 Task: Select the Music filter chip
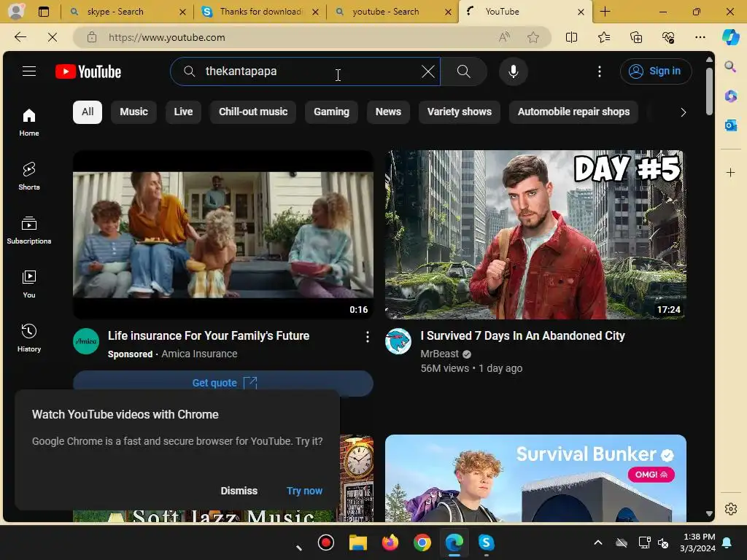coord(134,112)
